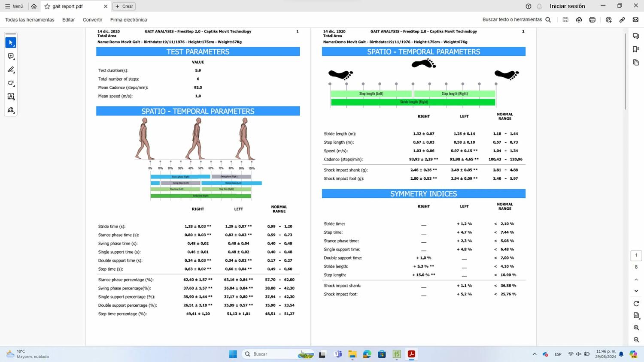Show hidden icons in system tray
The height and width of the screenshot is (362, 644).
click(534, 354)
